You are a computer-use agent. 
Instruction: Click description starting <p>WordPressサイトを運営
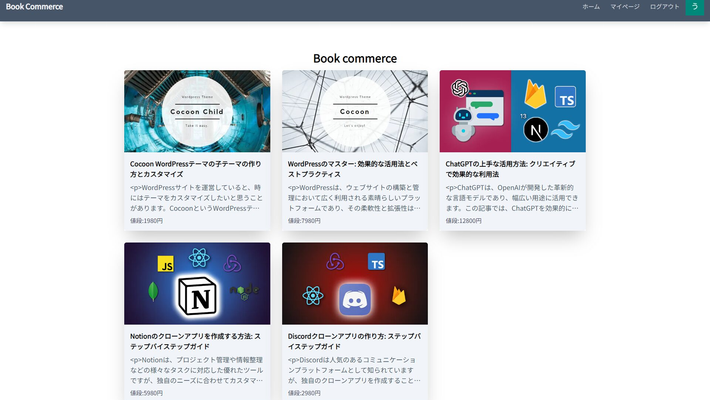(196, 198)
